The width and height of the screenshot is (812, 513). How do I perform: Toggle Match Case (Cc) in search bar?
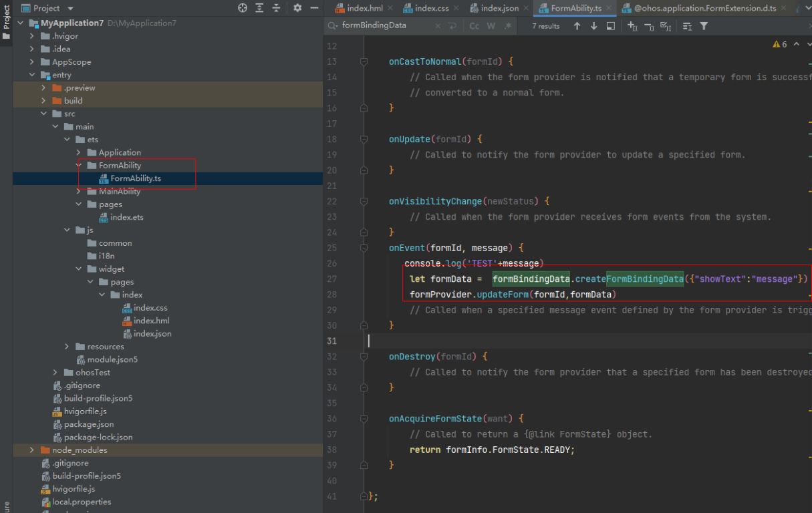[x=474, y=26]
